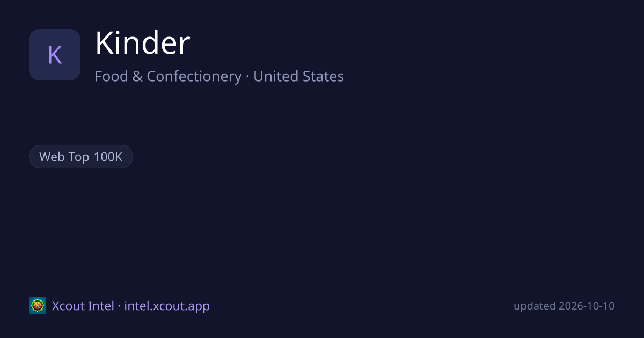Click the horizontal divider above the footer

[322, 286]
